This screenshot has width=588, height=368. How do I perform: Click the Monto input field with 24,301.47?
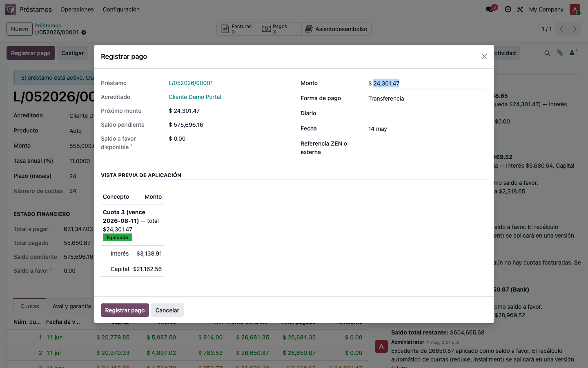[x=430, y=83]
